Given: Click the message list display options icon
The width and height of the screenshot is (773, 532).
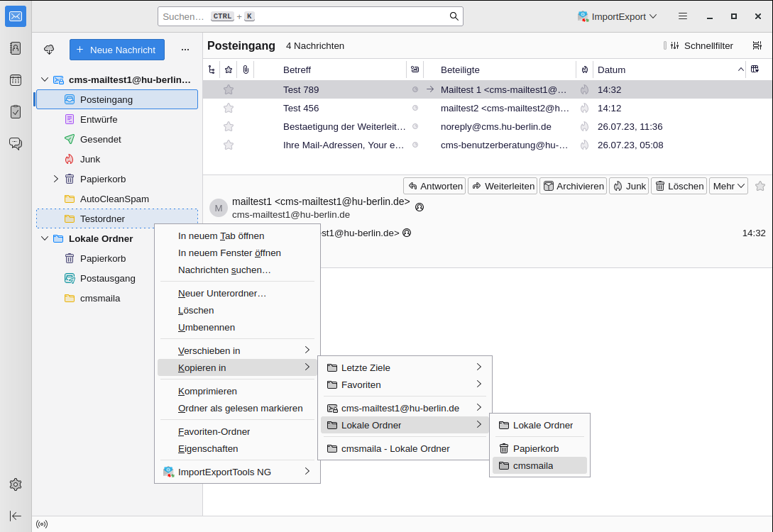Looking at the screenshot, I should pos(757,46).
